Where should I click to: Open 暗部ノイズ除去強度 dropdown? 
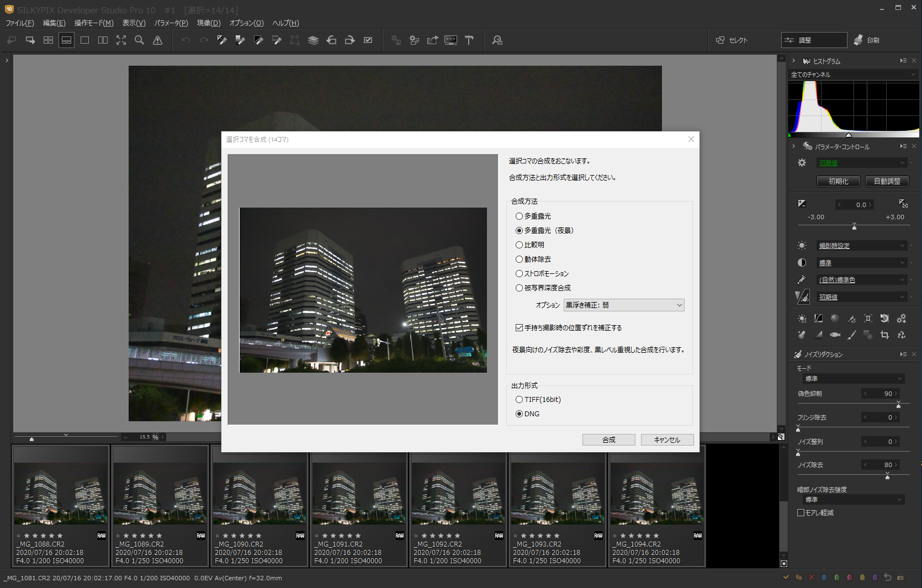coord(853,500)
